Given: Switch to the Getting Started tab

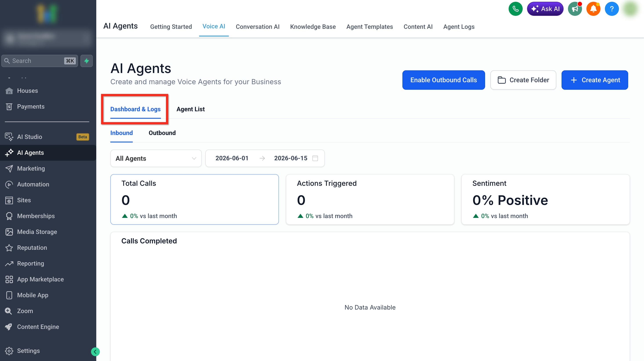Looking at the screenshot, I should click(171, 27).
